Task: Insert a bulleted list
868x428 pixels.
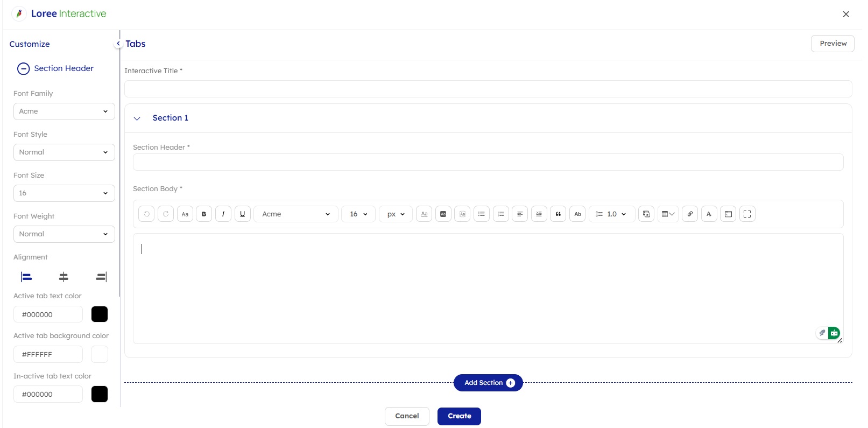Action: (x=482, y=214)
